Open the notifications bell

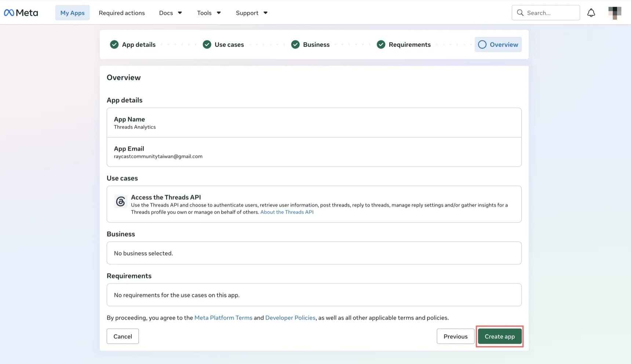pyautogui.click(x=591, y=13)
